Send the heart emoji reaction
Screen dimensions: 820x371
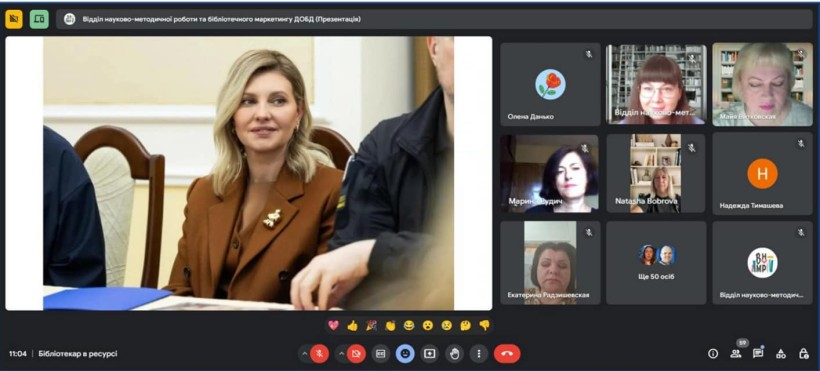pos(334,325)
